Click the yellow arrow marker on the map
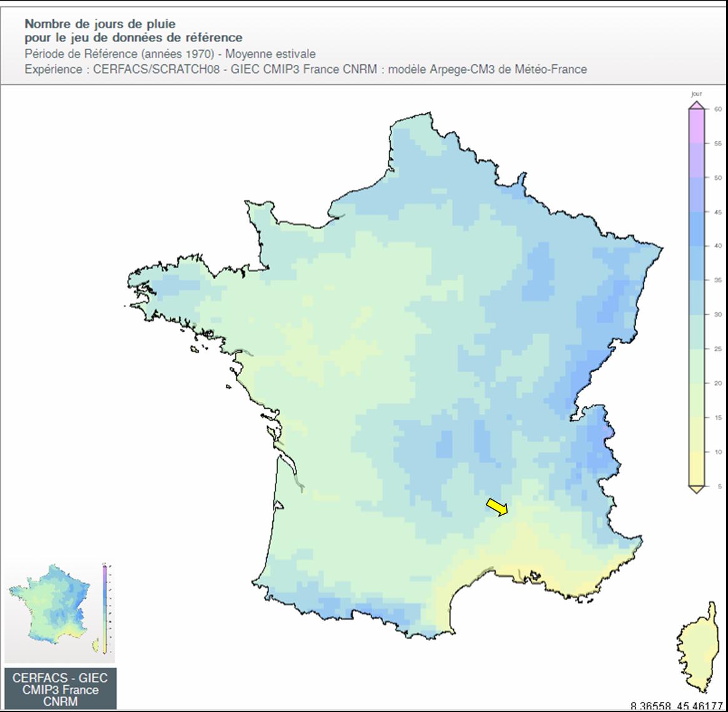The width and height of the screenshot is (728, 712). 497,507
